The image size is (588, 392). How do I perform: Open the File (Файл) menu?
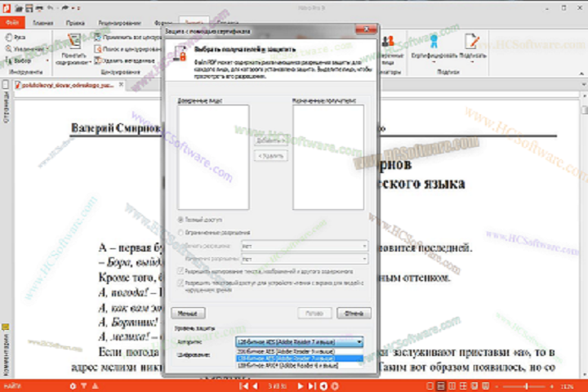[x=12, y=23]
